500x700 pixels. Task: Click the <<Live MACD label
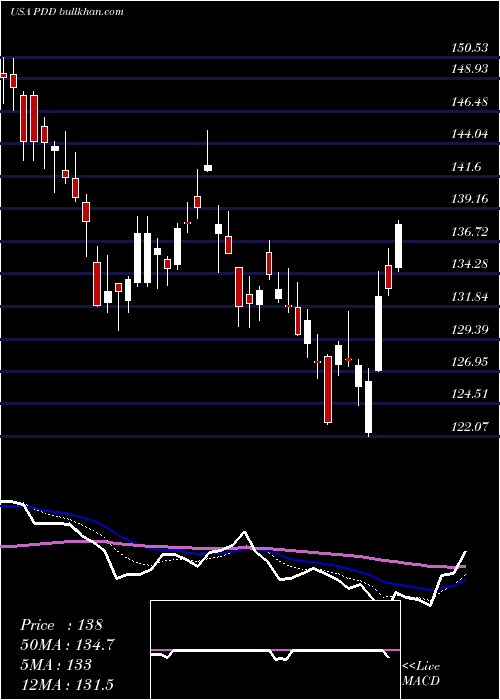(x=421, y=674)
